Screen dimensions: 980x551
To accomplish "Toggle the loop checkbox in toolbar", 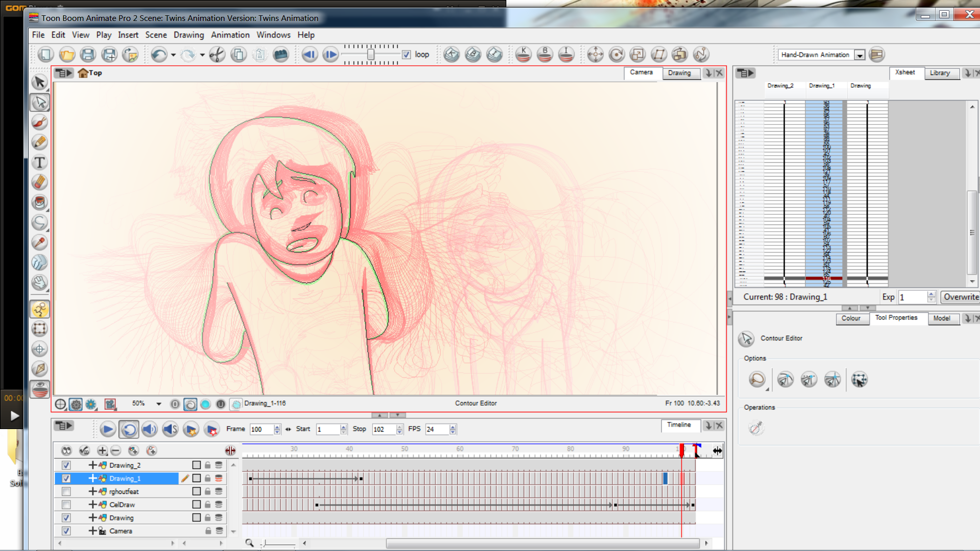I will pos(406,55).
